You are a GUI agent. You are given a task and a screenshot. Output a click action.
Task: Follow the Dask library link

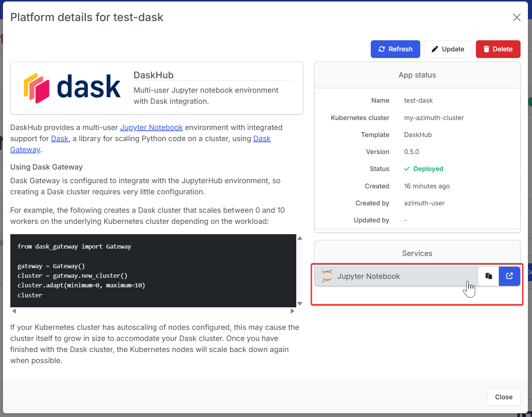(x=60, y=139)
